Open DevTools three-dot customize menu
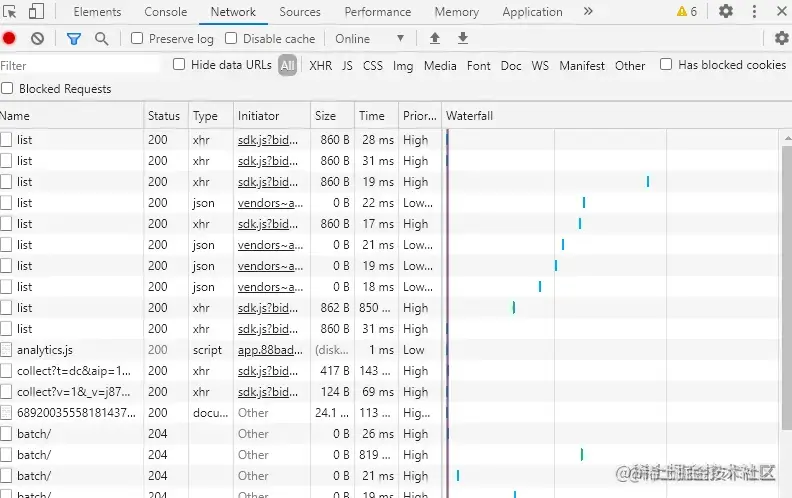792x498 pixels. pos(754,11)
